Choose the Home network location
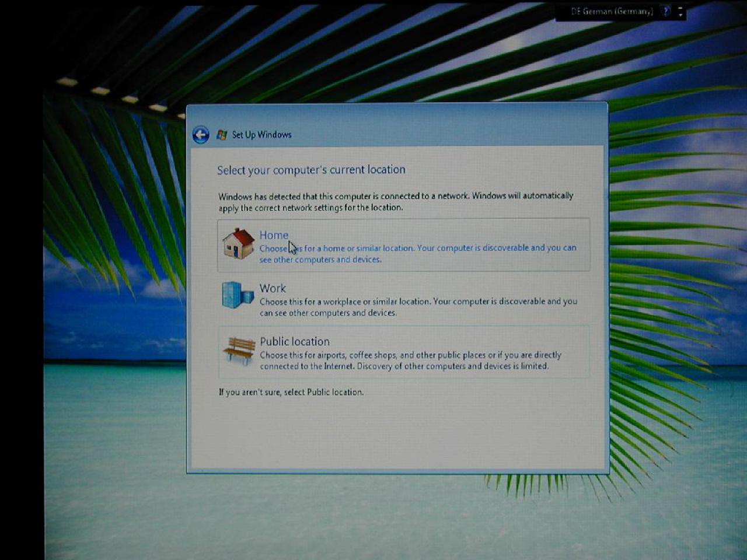This screenshot has height=560, width=747. click(403, 245)
